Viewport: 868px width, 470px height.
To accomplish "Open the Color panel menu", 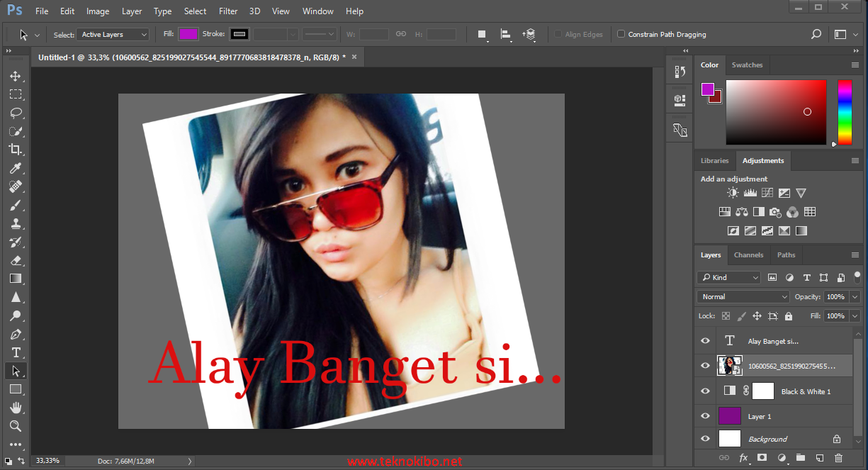I will tap(855, 65).
